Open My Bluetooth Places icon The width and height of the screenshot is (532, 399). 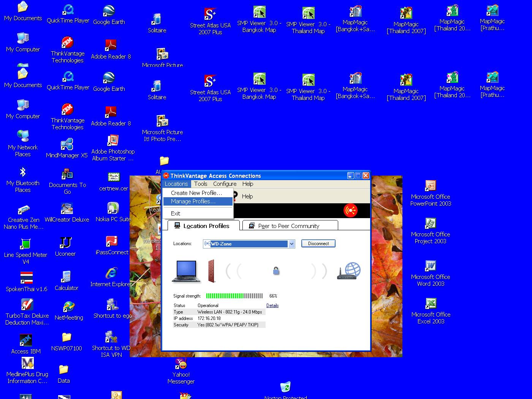23,180
